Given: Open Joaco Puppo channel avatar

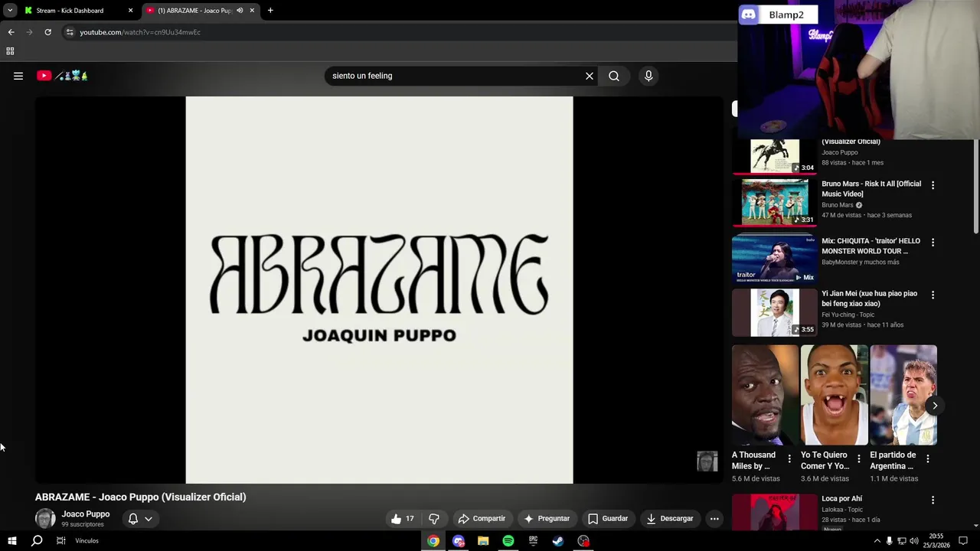Looking at the screenshot, I should click(45, 519).
